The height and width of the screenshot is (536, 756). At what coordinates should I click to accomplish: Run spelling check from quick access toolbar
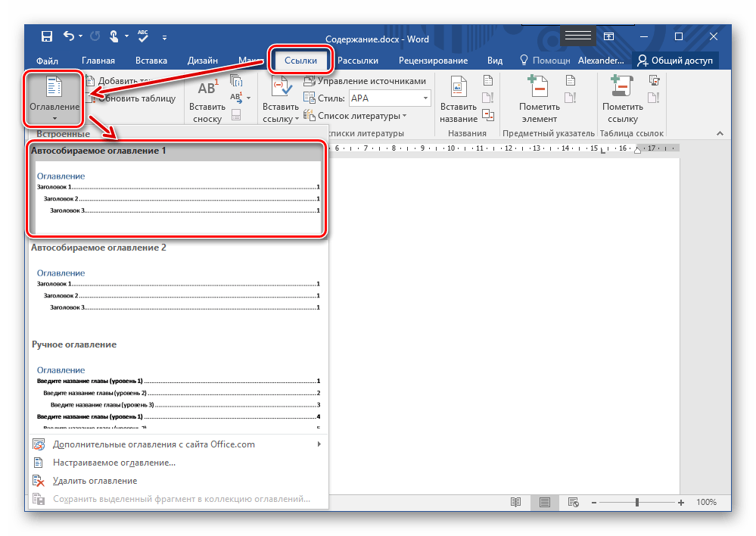[143, 36]
